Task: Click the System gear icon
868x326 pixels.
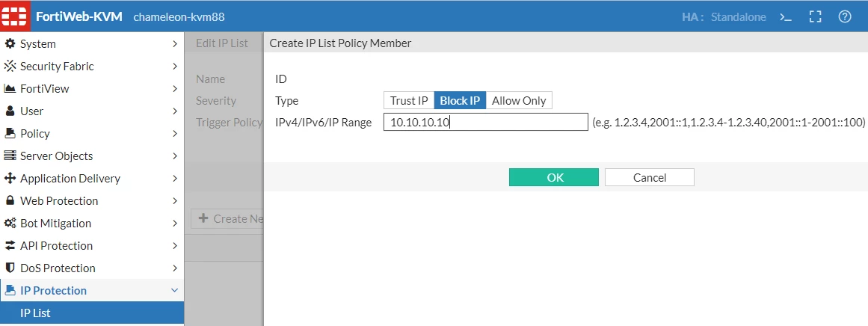Action: point(10,43)
